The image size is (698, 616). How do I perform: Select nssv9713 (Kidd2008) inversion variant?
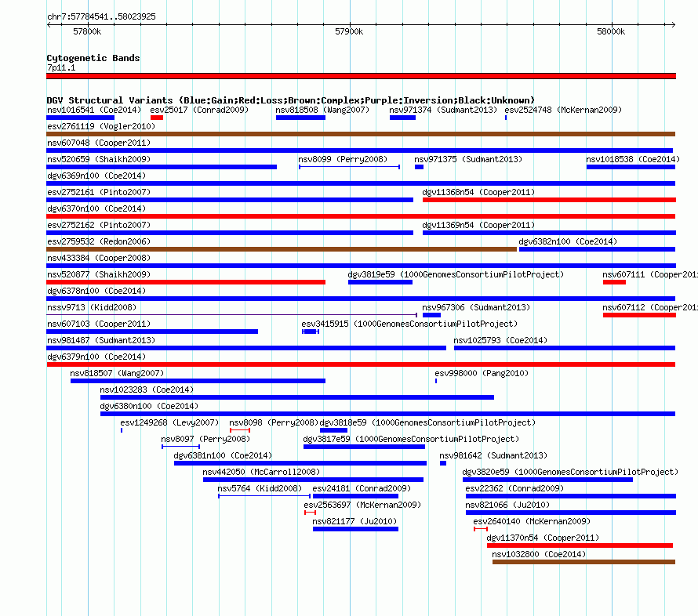(x=231, y=315)
